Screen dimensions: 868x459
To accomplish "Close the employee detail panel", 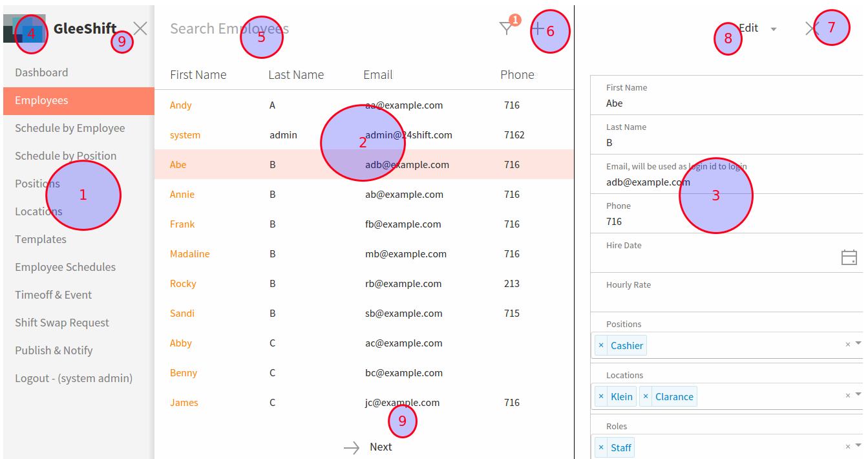I will click(x=812, y=28).
